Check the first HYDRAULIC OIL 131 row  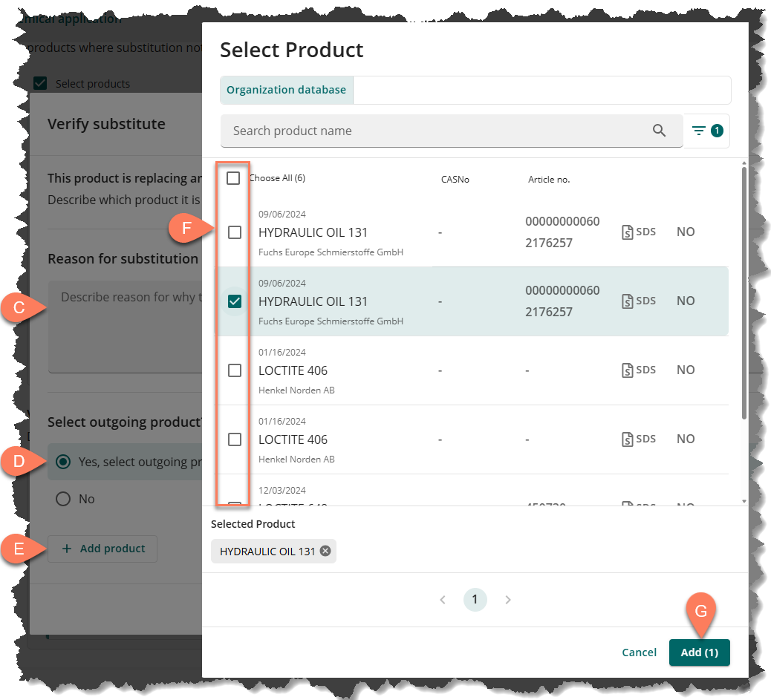click(235, 232)
